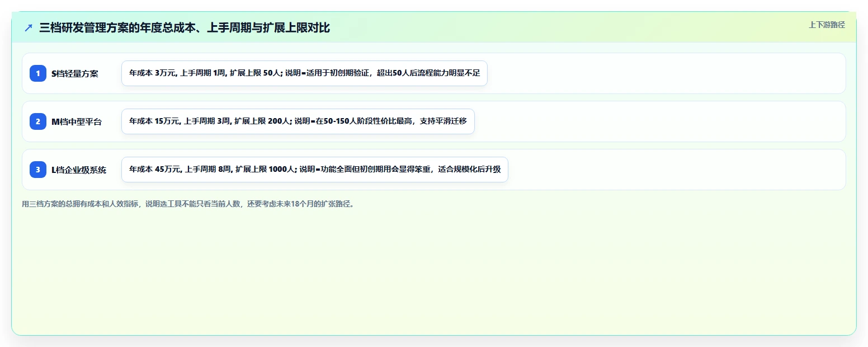
Task: Click the S档轻量方案 label
Action: 75,73
